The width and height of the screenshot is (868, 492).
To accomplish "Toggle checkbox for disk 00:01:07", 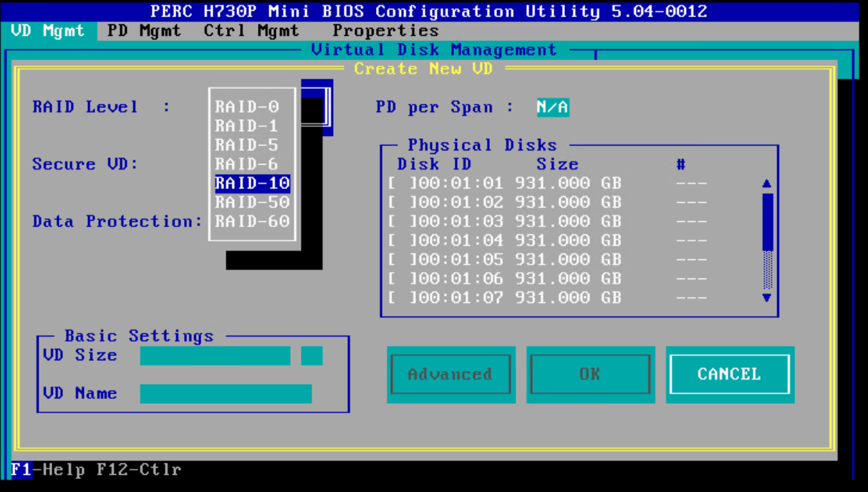I will click(x=402, y=297).
